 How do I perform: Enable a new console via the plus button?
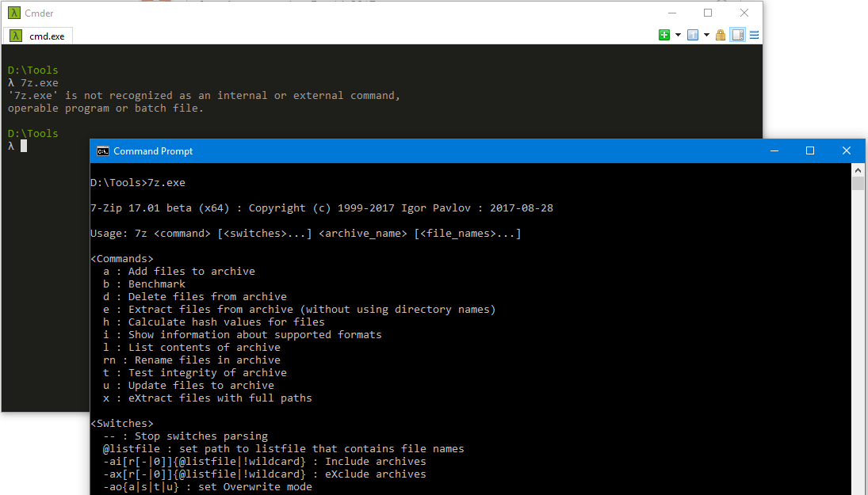pyautogui.click(x=664, y=35)
